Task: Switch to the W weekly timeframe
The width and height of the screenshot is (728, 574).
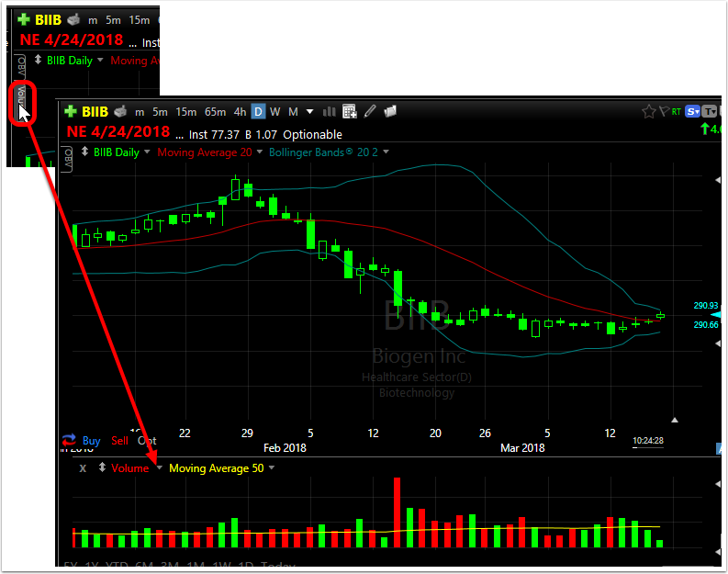Action: coord(274,112)
